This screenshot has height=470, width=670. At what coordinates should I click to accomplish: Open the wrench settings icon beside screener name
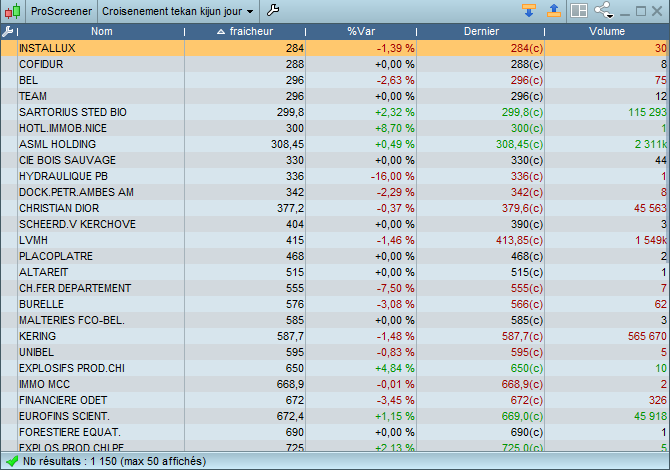[x=273, y=10]
